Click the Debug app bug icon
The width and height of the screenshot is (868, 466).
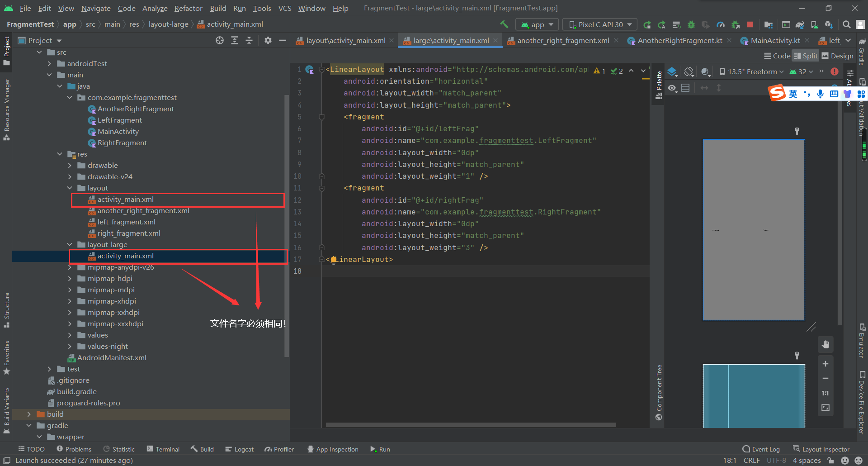pyautogui.click(x=691, y=24)
